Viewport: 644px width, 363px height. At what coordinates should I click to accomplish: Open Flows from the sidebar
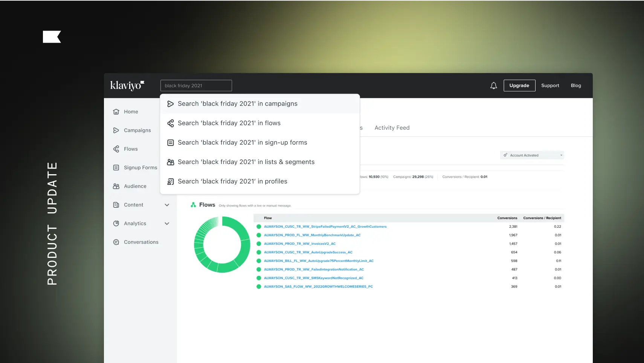tap(131, 149)
